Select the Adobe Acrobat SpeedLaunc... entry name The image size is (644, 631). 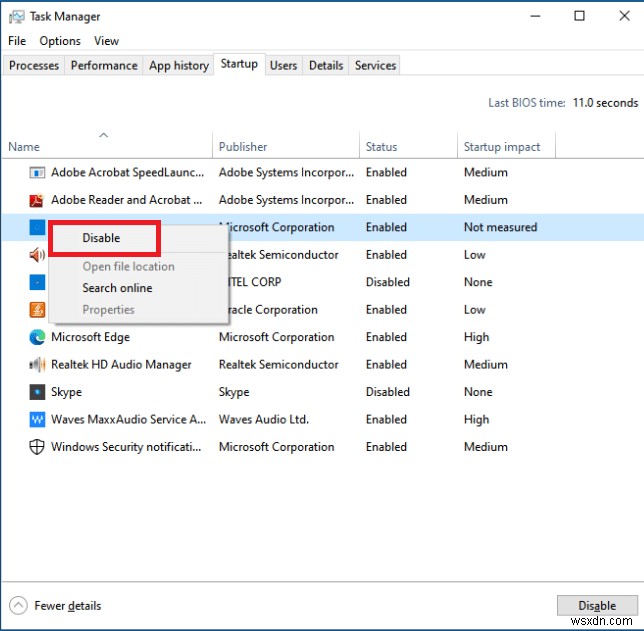127,173
